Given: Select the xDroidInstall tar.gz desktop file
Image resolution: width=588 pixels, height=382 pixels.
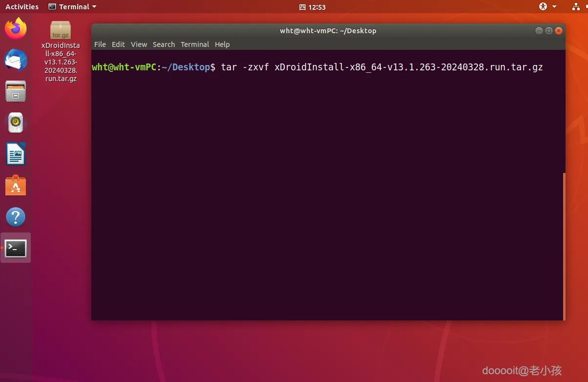Looking at the screenshot, I should coord(61,51).
